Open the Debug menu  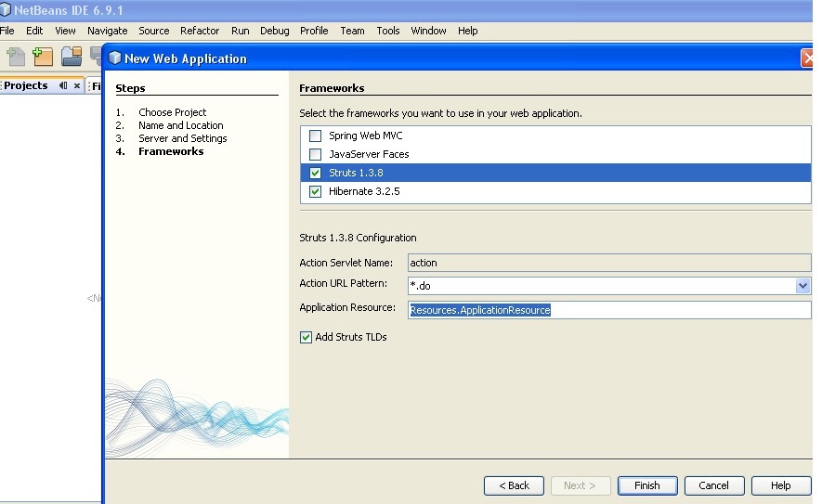click(275, 31)
